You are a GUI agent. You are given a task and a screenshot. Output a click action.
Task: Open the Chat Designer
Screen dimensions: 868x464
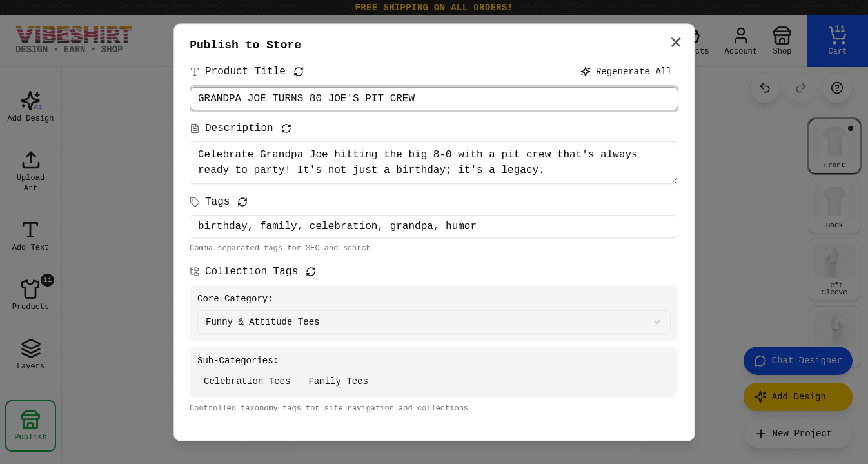798,361
